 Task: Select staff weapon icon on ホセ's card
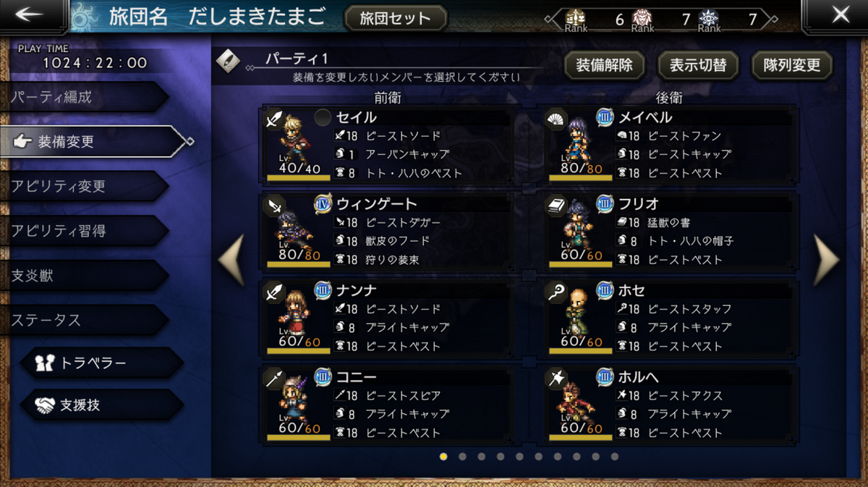556,292
